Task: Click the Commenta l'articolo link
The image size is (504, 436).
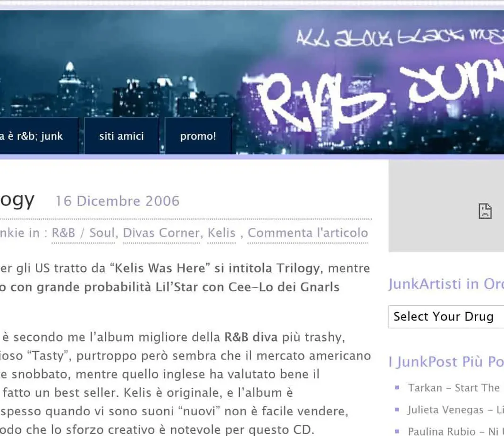Action: point(308,233)
